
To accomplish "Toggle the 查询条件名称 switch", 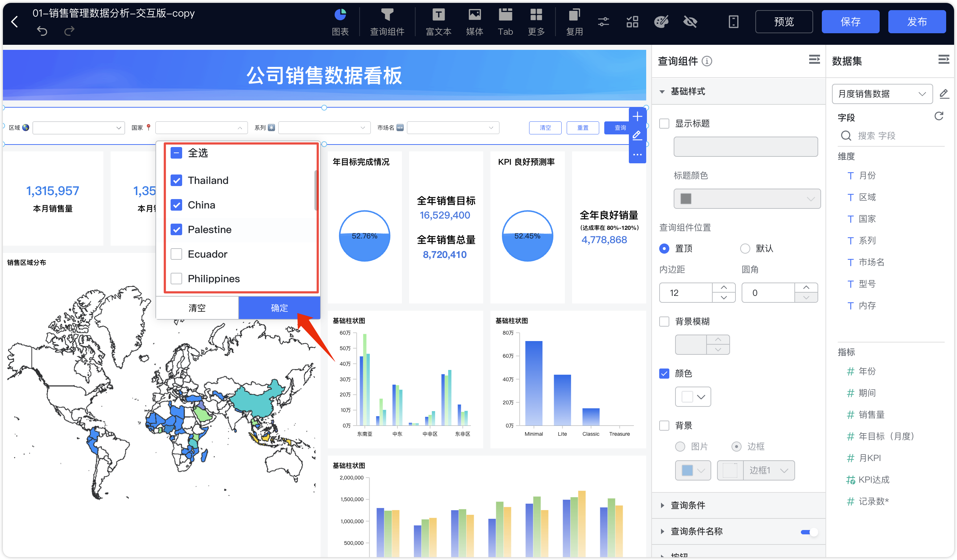I will [x=808, y=532].
